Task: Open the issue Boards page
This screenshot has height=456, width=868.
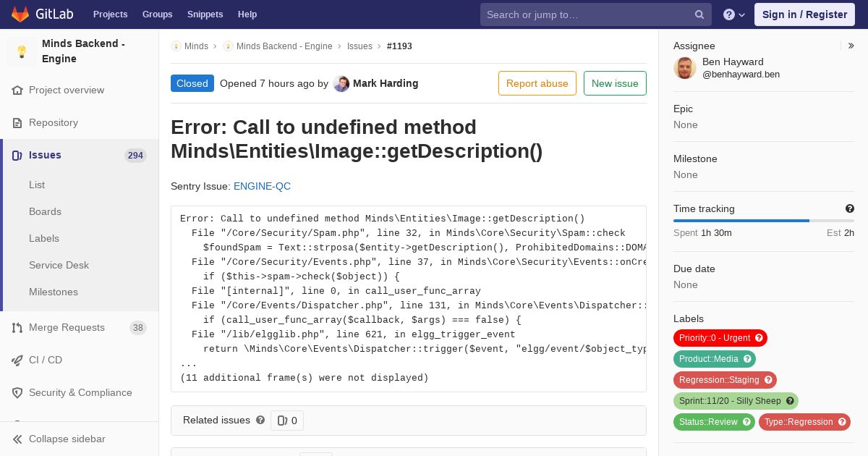Action: point(45,212)
